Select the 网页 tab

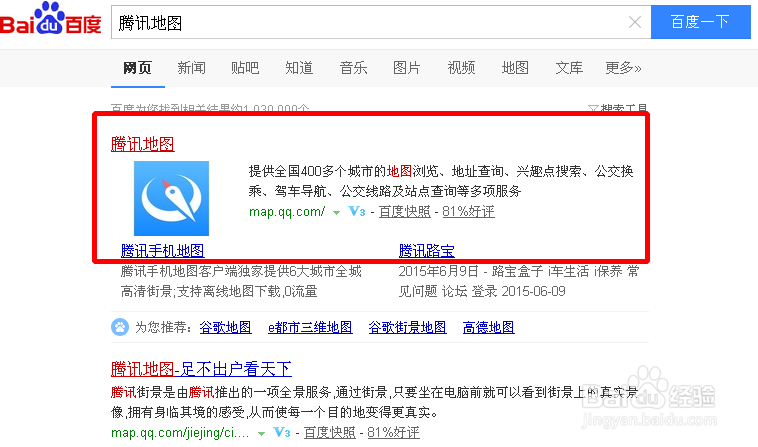(x=137, y=68)
